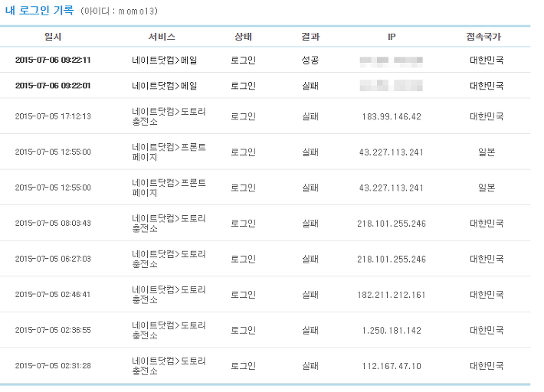Click the IP column header

(392, 37)
